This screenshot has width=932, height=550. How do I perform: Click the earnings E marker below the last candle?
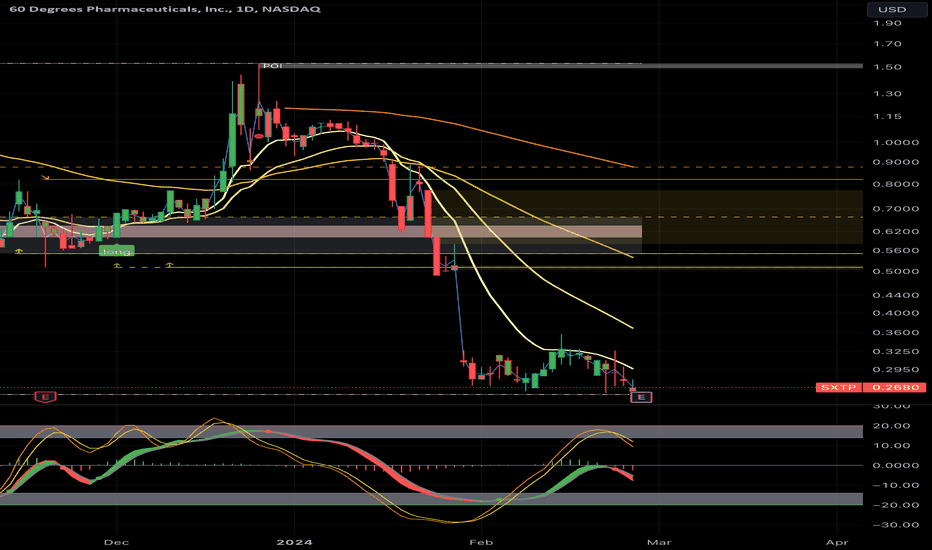coord(641,397)
